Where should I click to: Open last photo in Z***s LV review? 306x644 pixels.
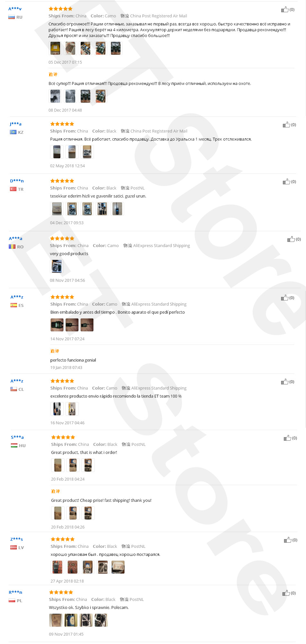pyautogui.click(x=118, y=567)
